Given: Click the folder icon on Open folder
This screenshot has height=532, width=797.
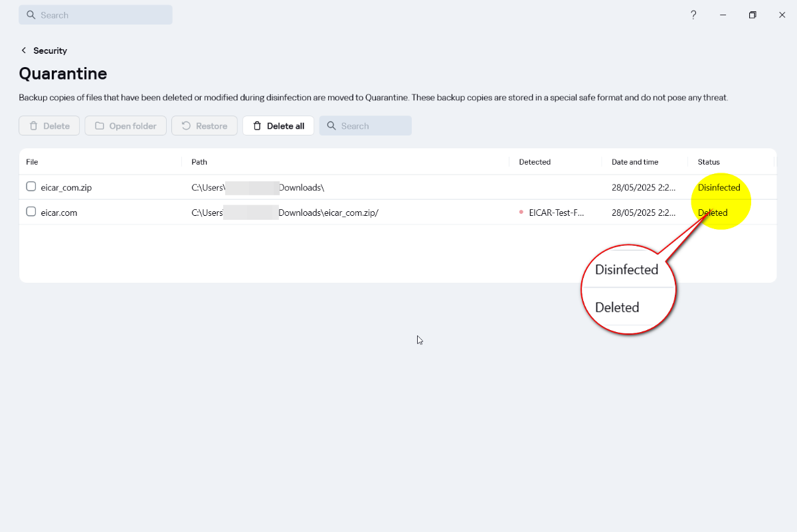Looking at the screenshot, I should tap(100, 126).
